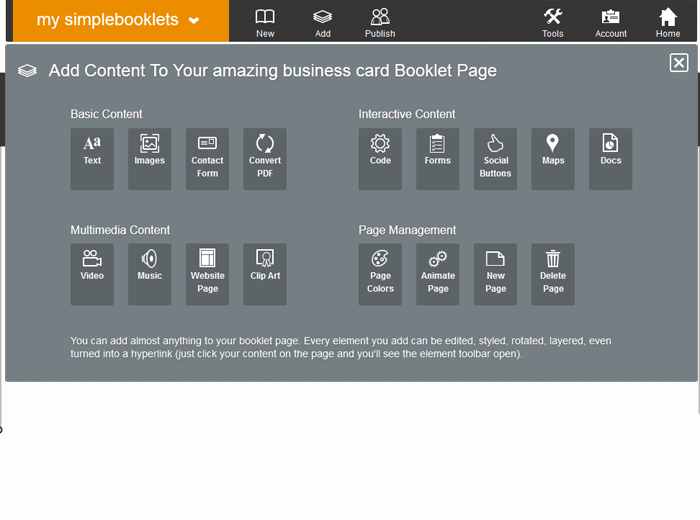Open the Tools menu

point(552,21)
